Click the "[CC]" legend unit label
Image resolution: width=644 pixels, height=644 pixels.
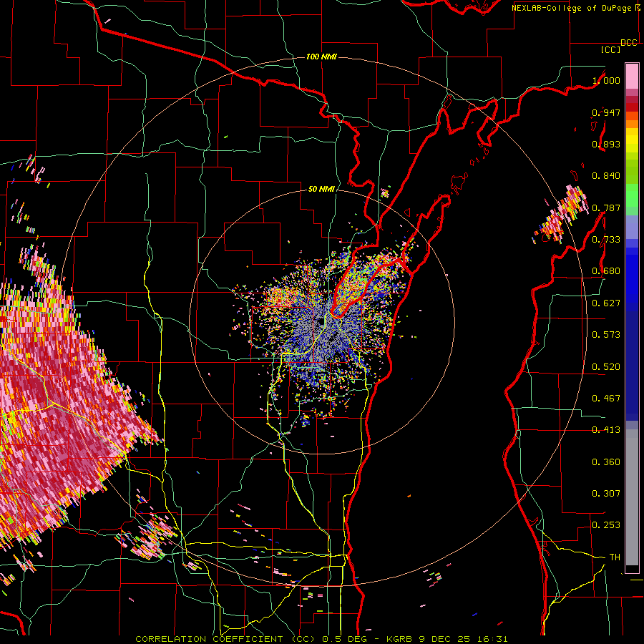[x=610, y=49]
